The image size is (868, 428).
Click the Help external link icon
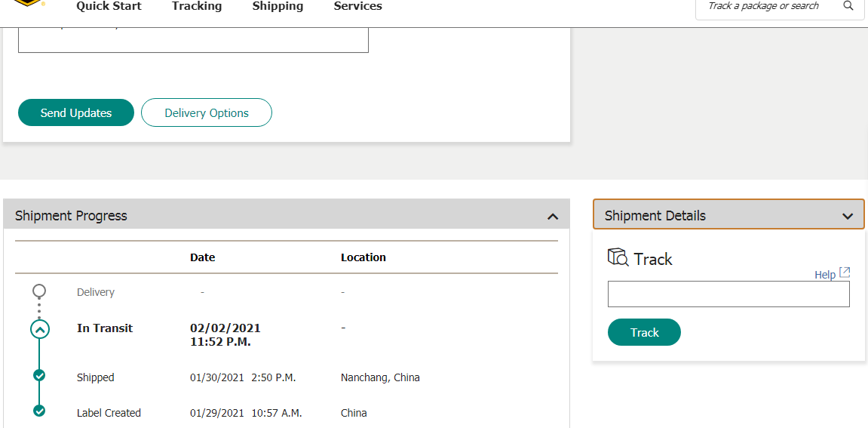[845, 273]
